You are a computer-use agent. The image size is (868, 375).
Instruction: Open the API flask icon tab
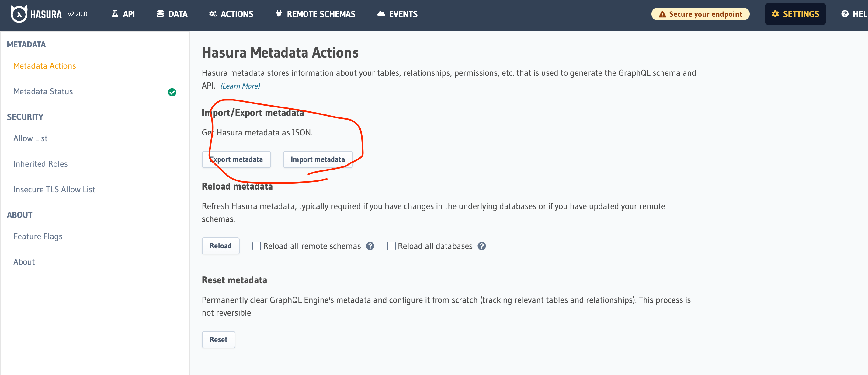(x=115, y=14)
